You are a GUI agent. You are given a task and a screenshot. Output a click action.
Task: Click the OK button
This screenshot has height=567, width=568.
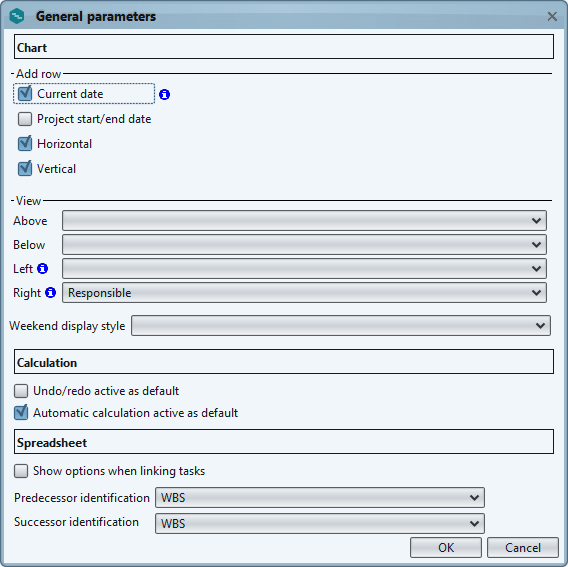click(446, 547)
